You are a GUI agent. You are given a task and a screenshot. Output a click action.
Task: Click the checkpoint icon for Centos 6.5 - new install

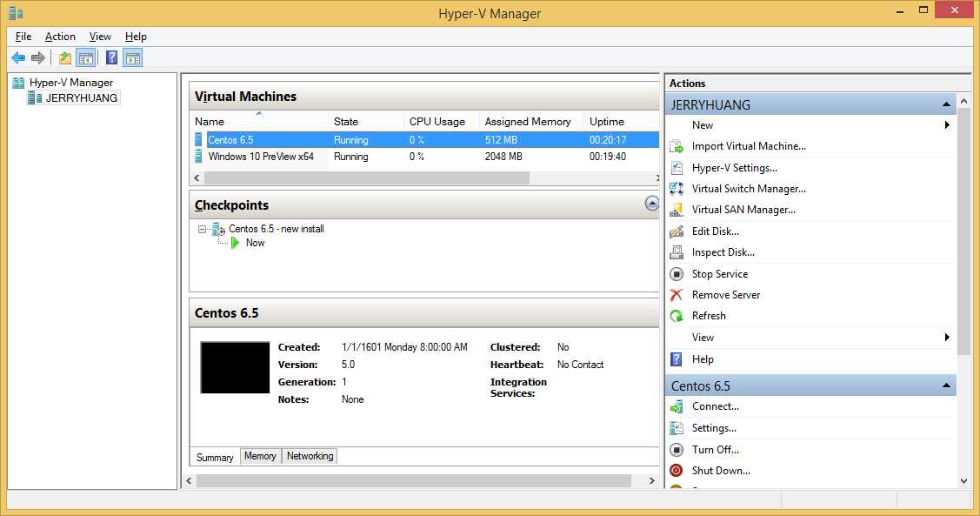(x=219, y=230)
